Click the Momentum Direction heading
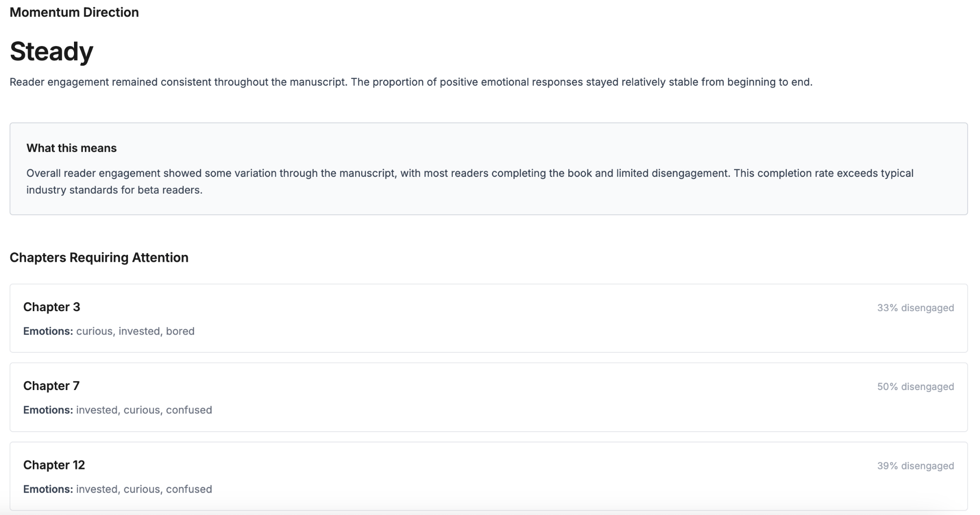The width and height of the screenshot is (980, 515). click(74, 12)
